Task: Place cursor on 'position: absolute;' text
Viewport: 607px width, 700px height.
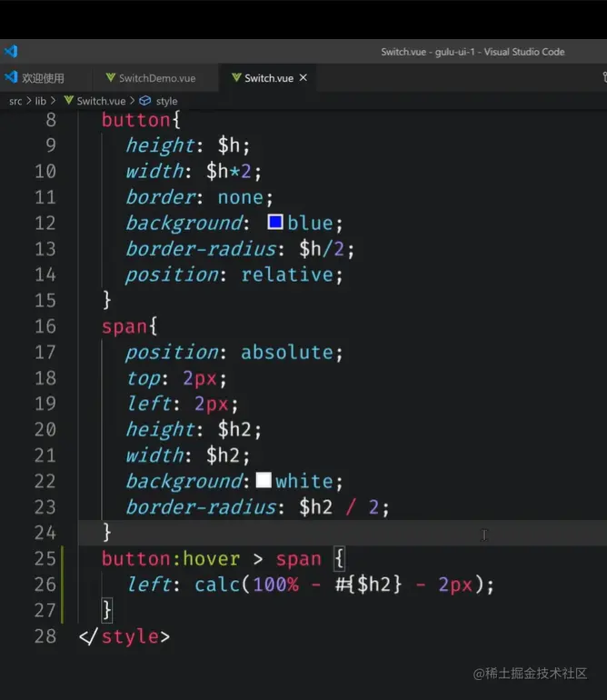Action: 234,353
